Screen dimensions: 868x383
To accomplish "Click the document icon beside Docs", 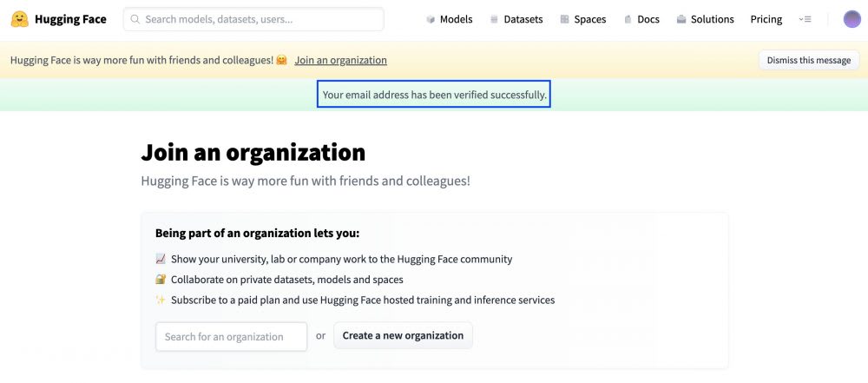I will pos(628,19).
